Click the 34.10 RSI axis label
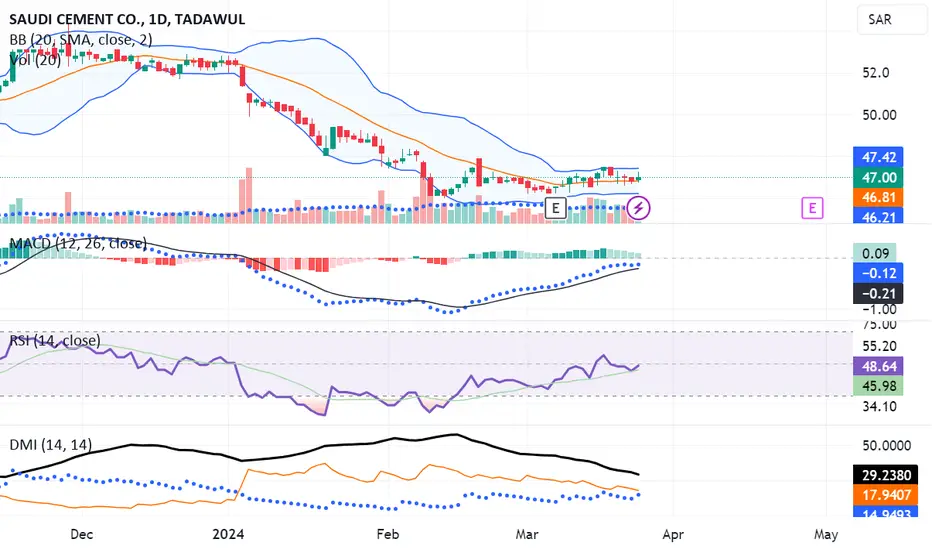The image size is (932, 550). click(x=880, y=407)
